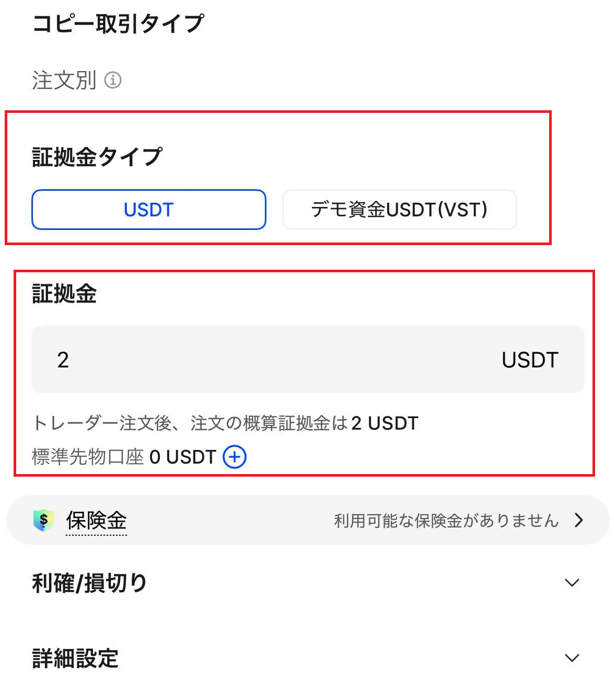This screenshot has width=616, height=692.
Task: Expand the 詳細設定 section chevron
Action: click(x=572, y=658)
